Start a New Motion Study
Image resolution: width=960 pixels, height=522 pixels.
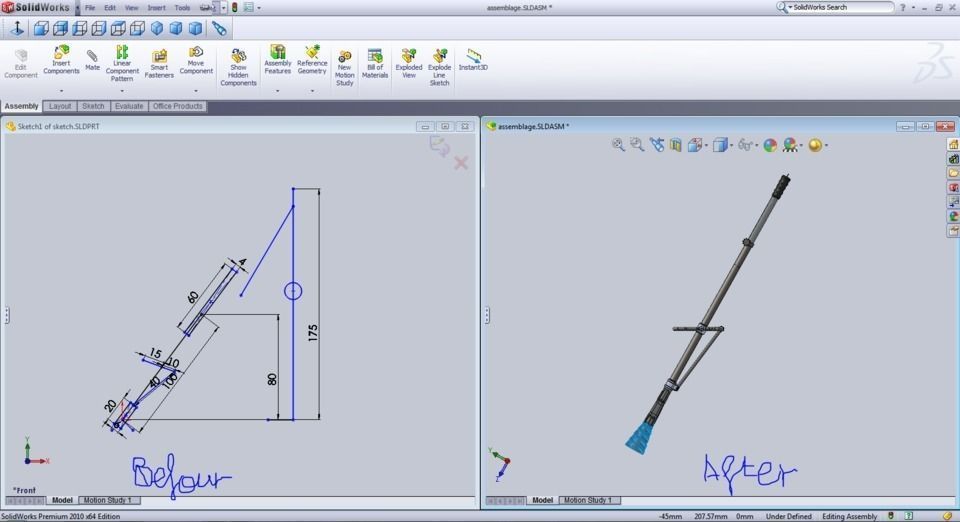point(345,67)
